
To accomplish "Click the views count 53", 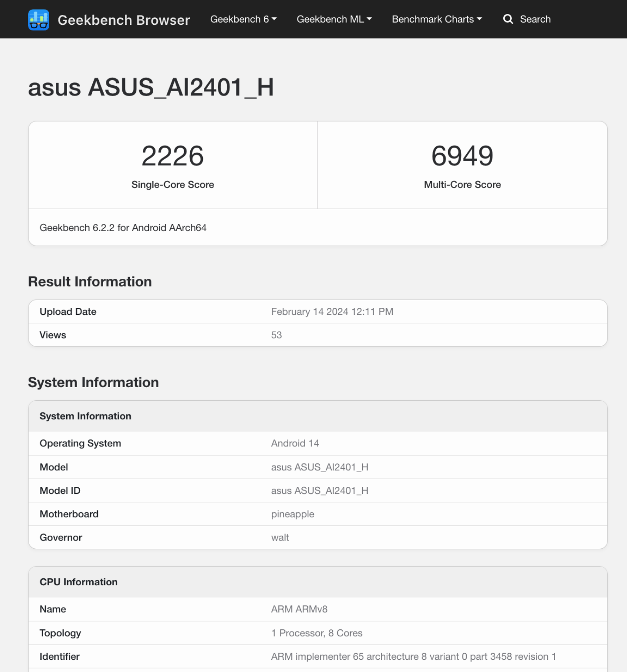I will point(276,335).
